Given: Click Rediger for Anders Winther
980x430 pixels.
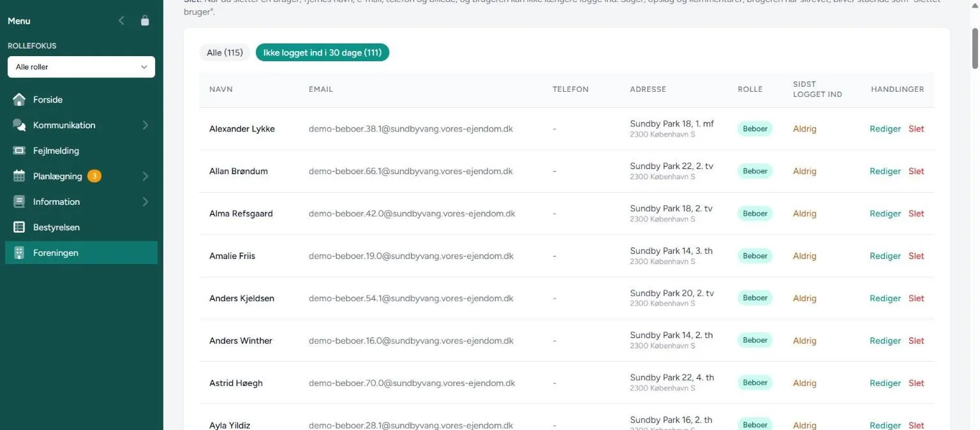Looking at the screenshot, I should (x=885, y=341).
